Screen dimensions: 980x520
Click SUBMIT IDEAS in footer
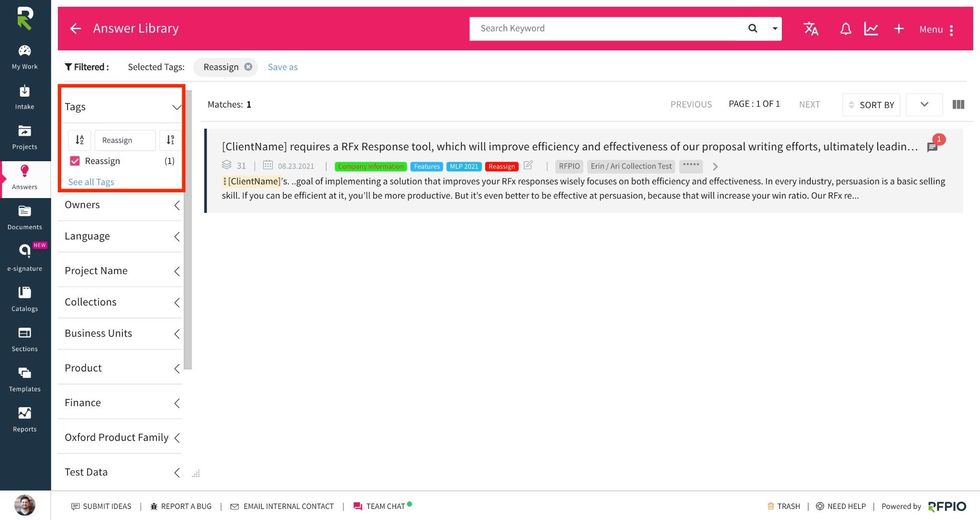101,506
